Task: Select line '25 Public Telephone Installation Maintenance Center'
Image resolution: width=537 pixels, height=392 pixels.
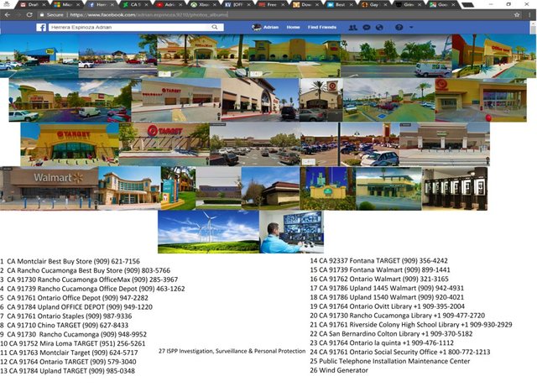Action: 389,361
